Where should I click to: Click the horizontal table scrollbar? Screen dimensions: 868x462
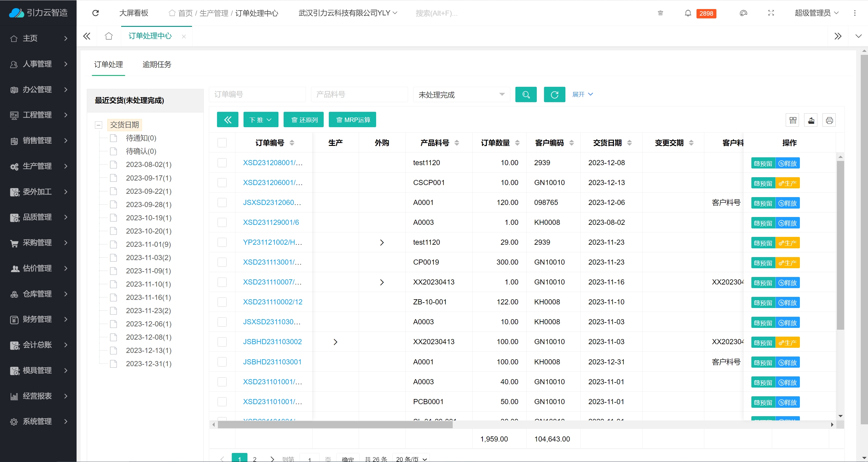pos(335,425)
